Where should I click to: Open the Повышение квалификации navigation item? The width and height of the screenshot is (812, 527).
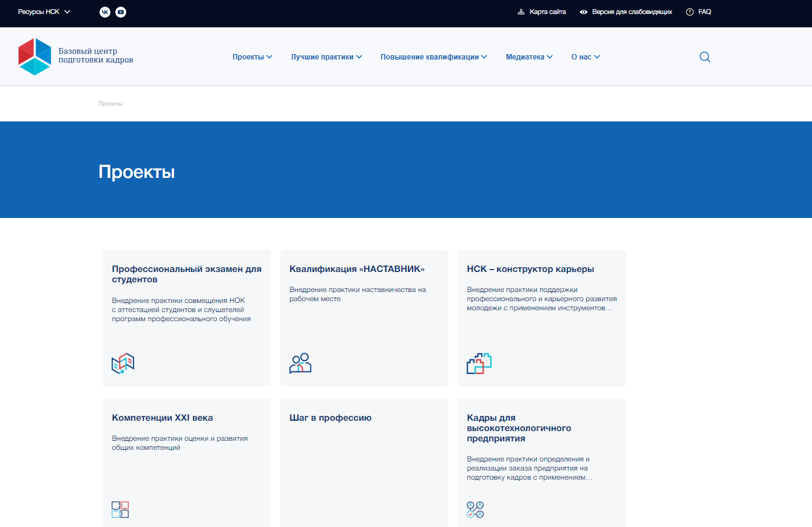point(430,57)
